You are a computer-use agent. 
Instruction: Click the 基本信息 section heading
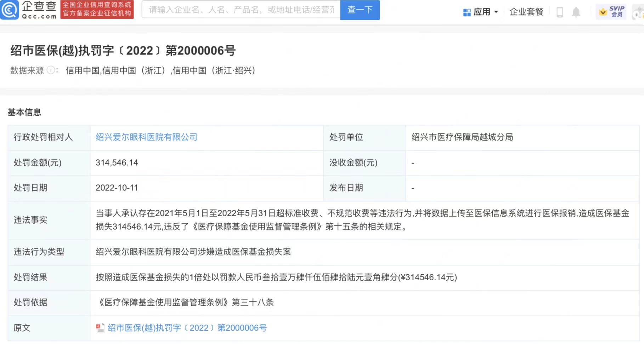pyautogui.click(x=24, y=112)
